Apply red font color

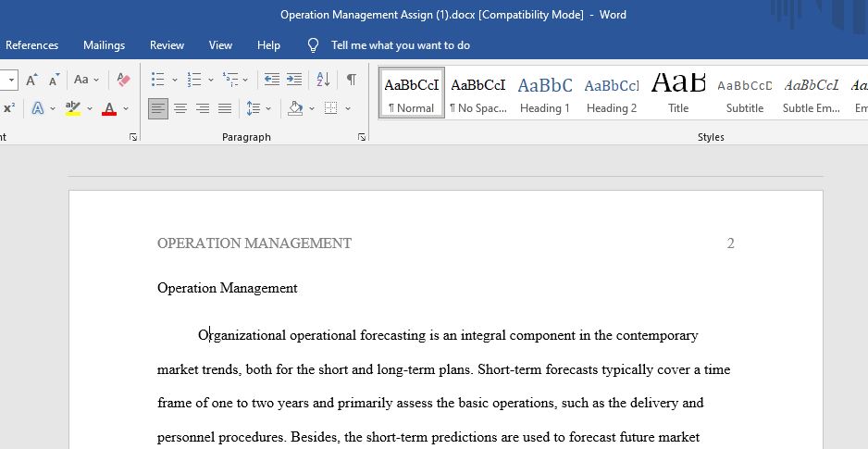click(x=109, y=108)
